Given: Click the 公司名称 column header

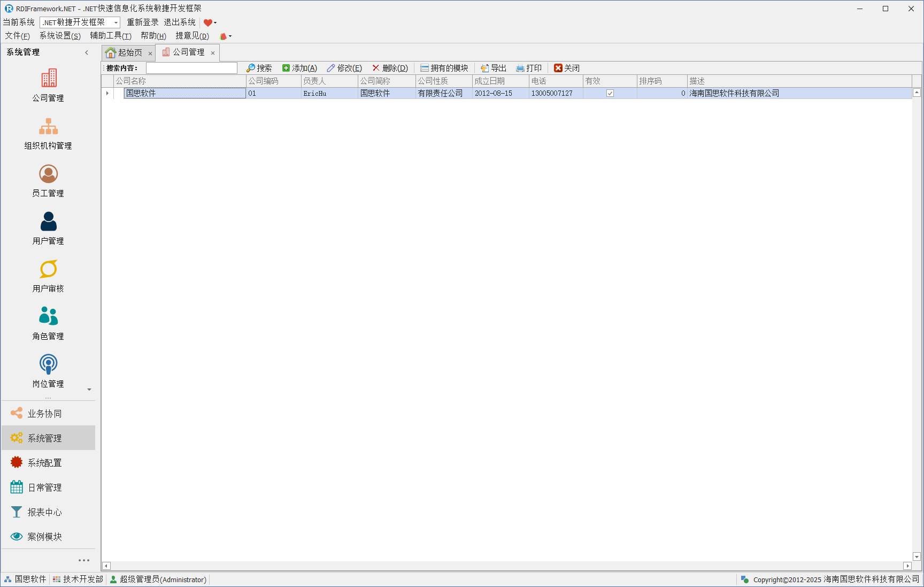Looking at the screenshot, I should click(180, 81).
